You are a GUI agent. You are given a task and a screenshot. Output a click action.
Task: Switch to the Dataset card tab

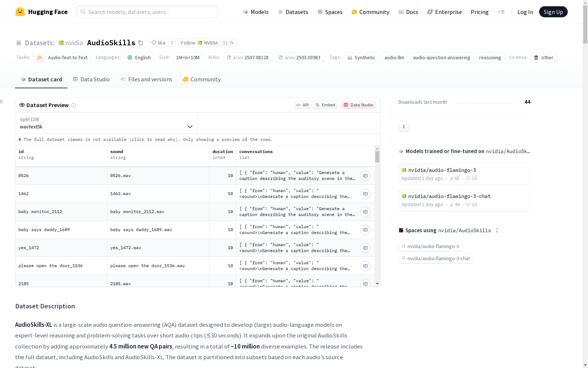pyautogui.click(x=41, y=79)
